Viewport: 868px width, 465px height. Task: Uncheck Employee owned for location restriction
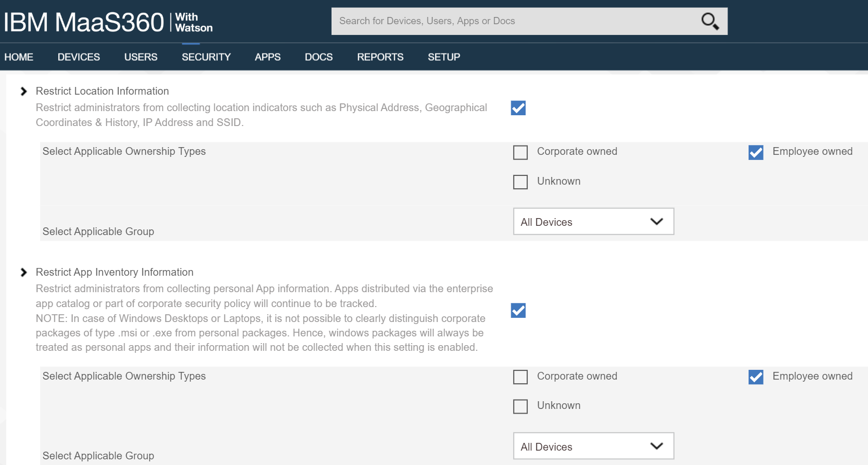click(x=755, y=152)
